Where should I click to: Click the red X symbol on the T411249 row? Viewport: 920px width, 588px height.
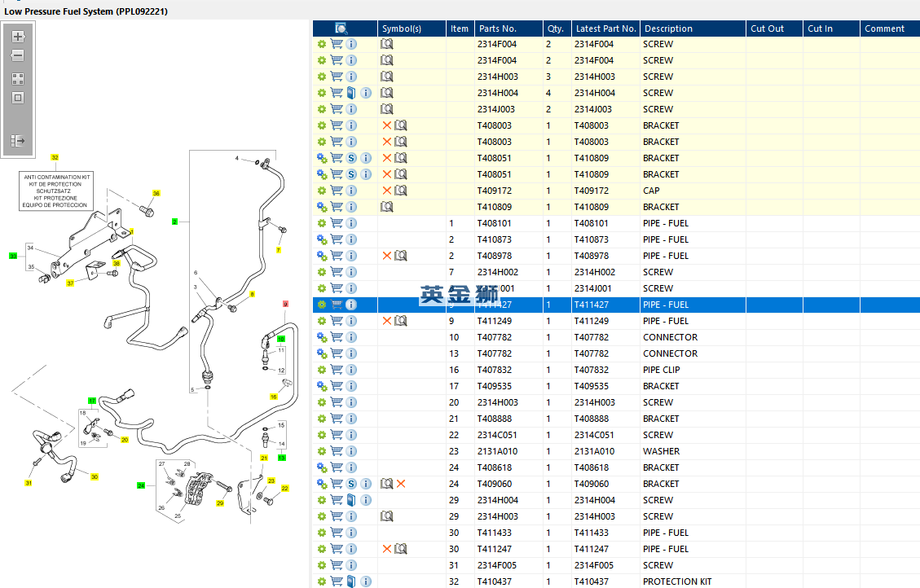pyautogui.click(x=386, y=321)
